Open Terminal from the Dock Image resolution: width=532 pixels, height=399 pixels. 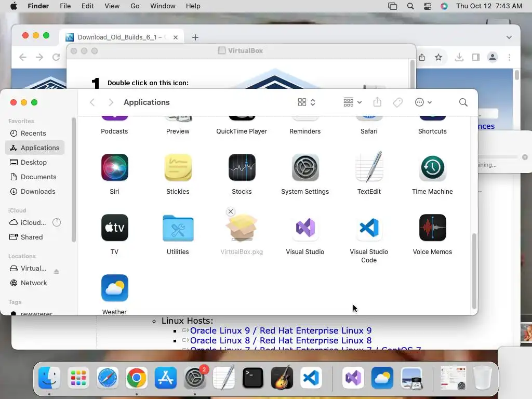point(253,378)
